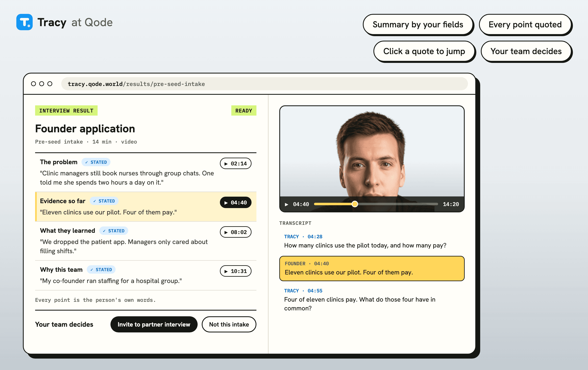This screenshot has height=370, width=588.
Task: Jump to the 04:40 evidence quote
Action: pyautogui.click(x=235, y=203)
